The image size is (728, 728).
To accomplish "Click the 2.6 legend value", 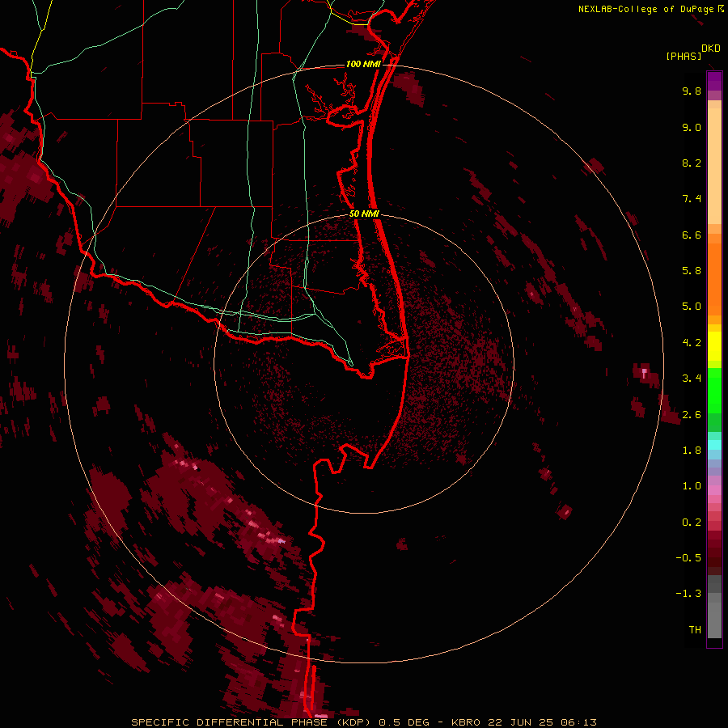I will pyautogui.click(x=692, y=415).
